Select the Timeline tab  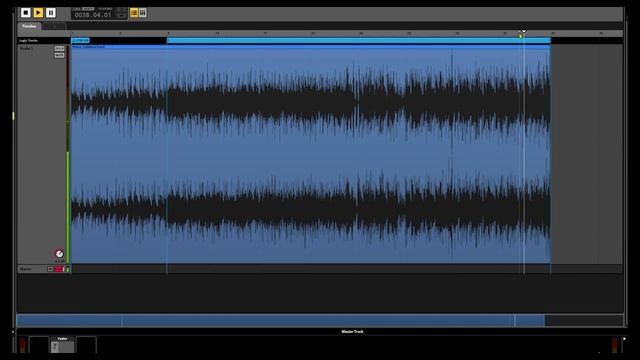click(29, 26)
